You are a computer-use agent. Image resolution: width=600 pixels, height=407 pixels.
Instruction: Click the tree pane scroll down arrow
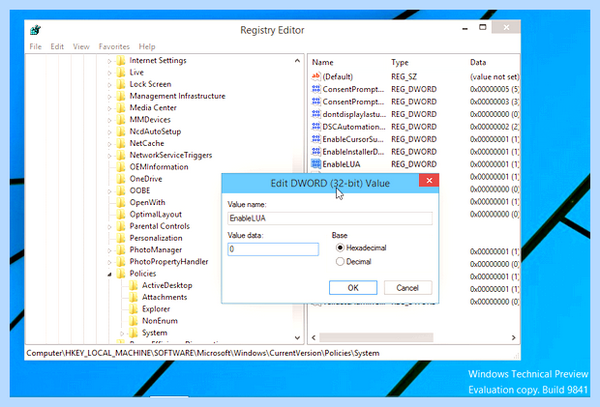297,337
